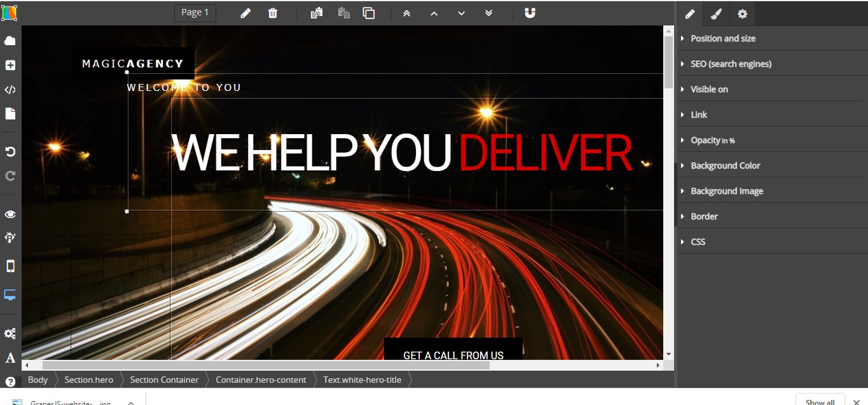This screenshot has height=405, width=868.
Task: Click the MAGICAGENCY logo text
Action: (133, 64)
